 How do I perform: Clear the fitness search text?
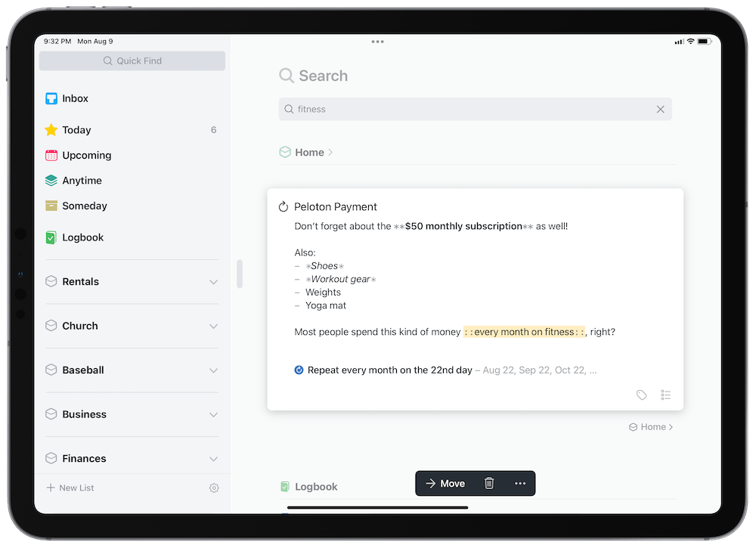tap(661, 110)
